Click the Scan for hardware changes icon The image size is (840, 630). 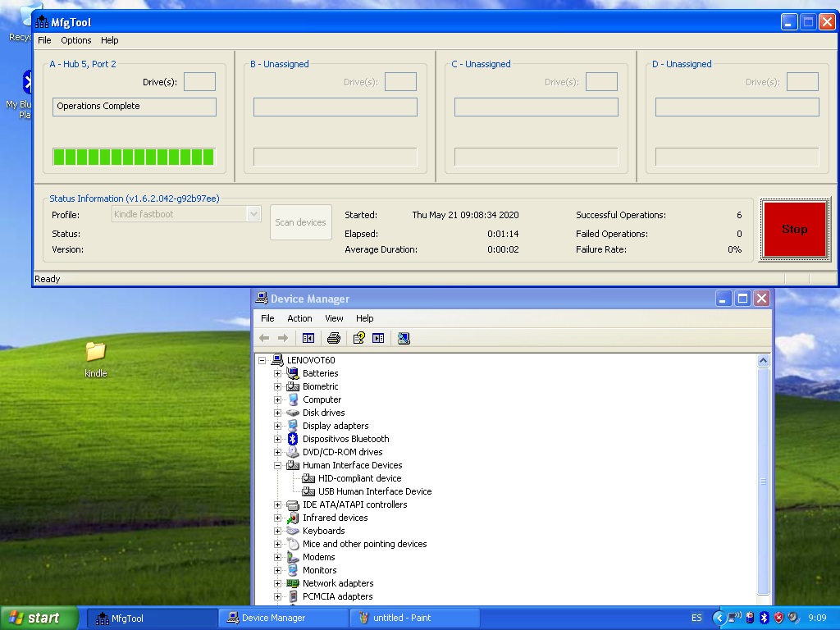(404, 338)
